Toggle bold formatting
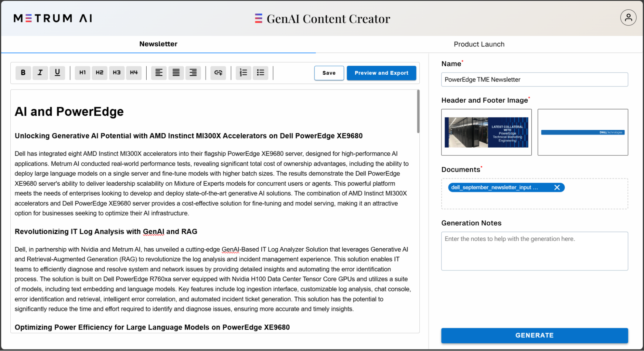 (23, 73)
